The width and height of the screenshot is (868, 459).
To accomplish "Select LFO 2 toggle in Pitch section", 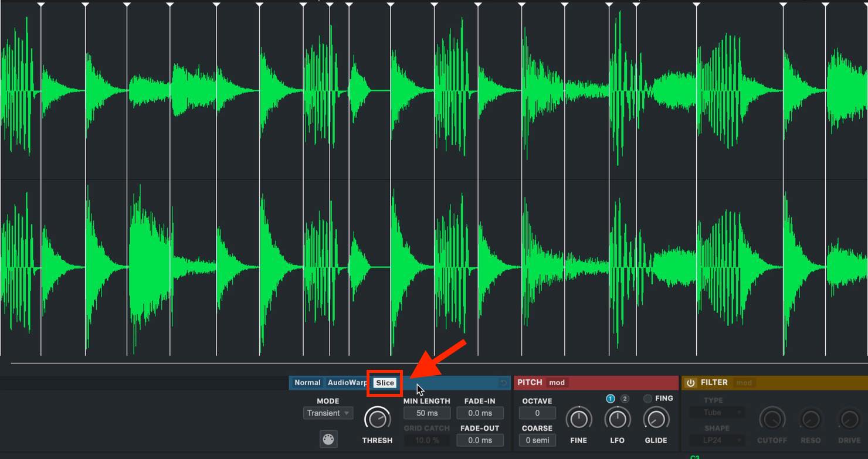I will [x=625, y=399].
